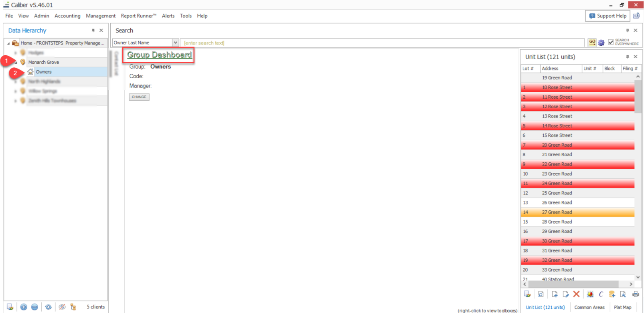Open the Group Dashboard link
644x313 pixels.
click(159, 55)
